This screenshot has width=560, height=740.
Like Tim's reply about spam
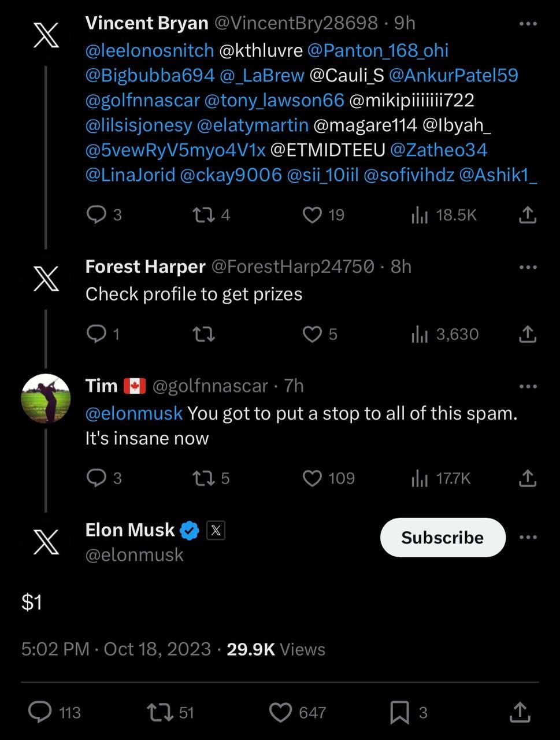(313, 478)
